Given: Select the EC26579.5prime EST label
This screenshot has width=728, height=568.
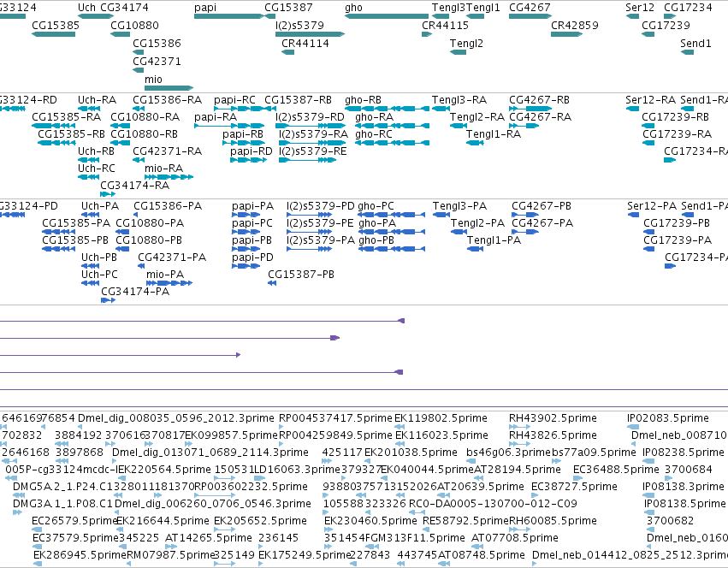Looking at the screenshot, I should 74,521.
